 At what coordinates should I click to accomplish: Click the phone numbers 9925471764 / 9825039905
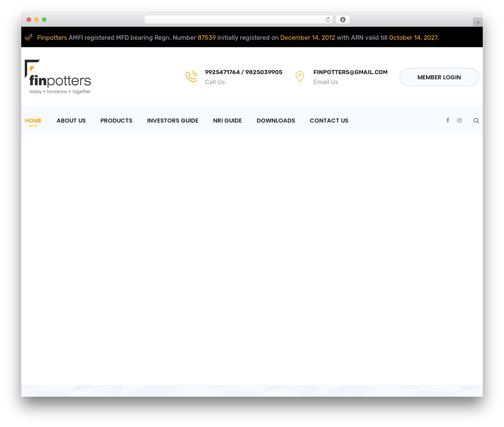point(244,72)
